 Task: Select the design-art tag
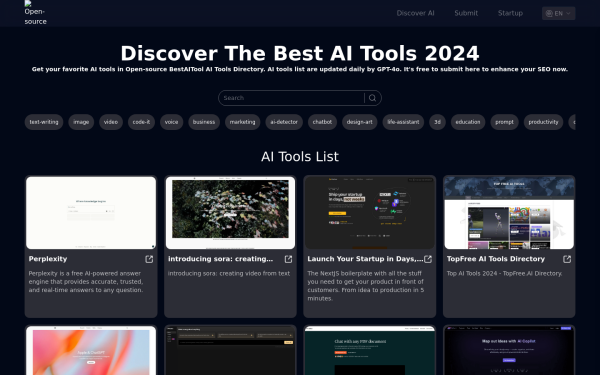click(x=360, y=122)
